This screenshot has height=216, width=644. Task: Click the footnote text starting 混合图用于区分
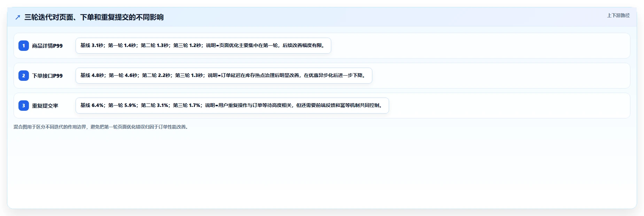[102, 127]
